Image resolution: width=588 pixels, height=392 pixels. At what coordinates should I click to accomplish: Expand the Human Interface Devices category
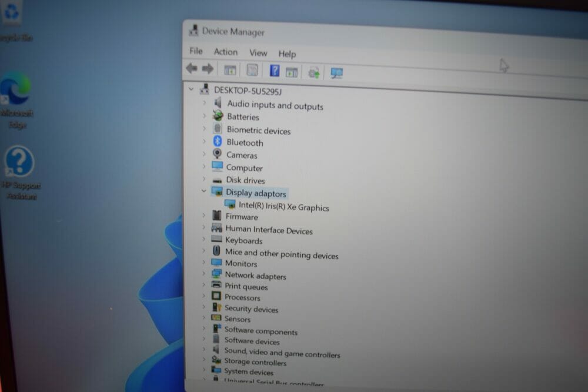click(203, 227)
